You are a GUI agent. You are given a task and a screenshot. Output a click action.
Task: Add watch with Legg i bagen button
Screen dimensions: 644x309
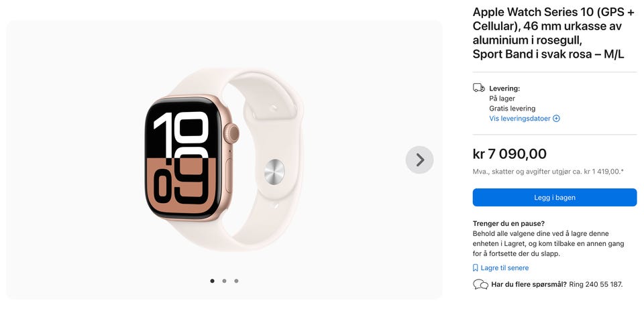point(555,197)
